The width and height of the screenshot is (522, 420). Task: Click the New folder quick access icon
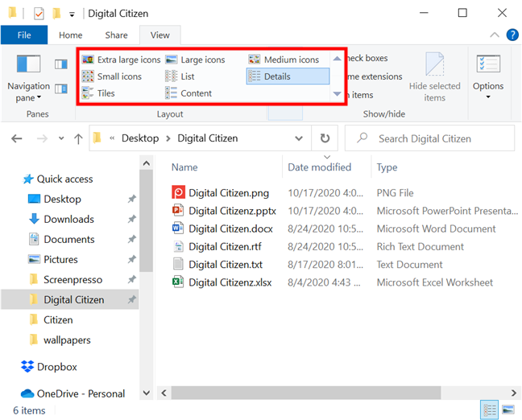coord(56,14)
